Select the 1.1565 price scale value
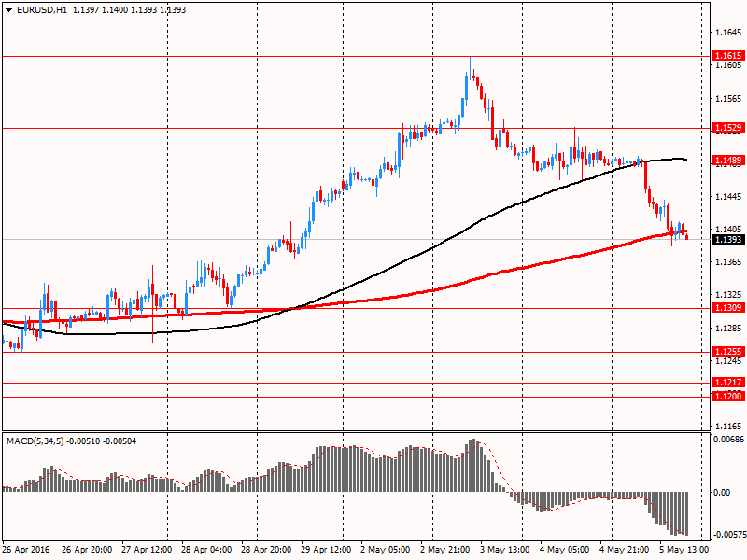The image size is (747, 560). [728, 99]
